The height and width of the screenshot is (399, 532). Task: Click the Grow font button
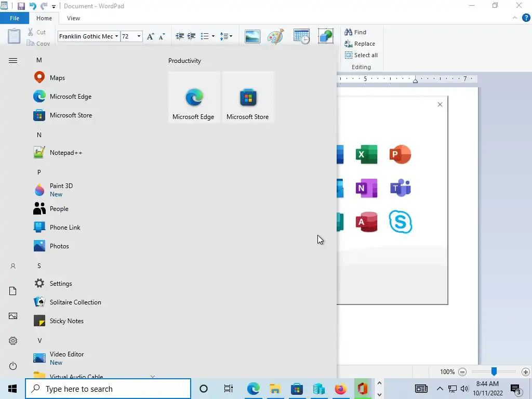pyautogui.click(x=150, y=36)
